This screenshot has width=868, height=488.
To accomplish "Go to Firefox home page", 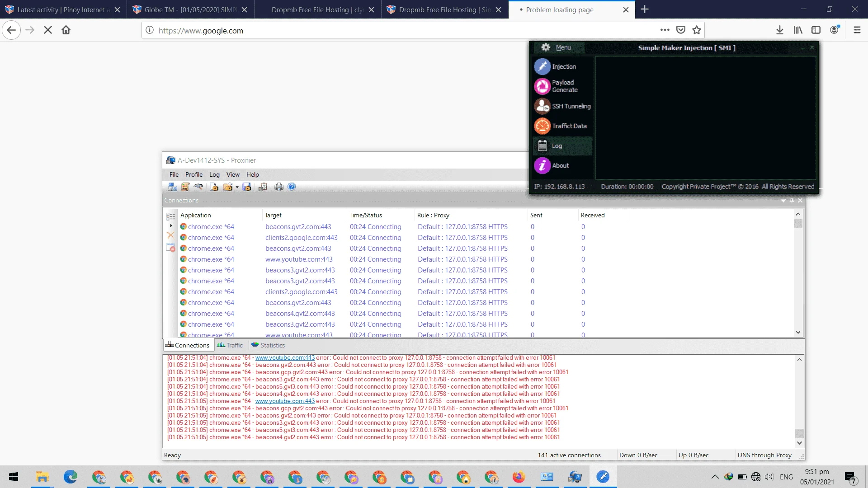I will pos(66,30).
